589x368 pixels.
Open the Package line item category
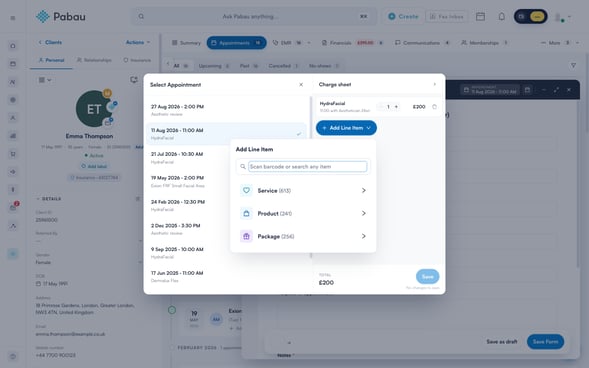pos(303,236)
